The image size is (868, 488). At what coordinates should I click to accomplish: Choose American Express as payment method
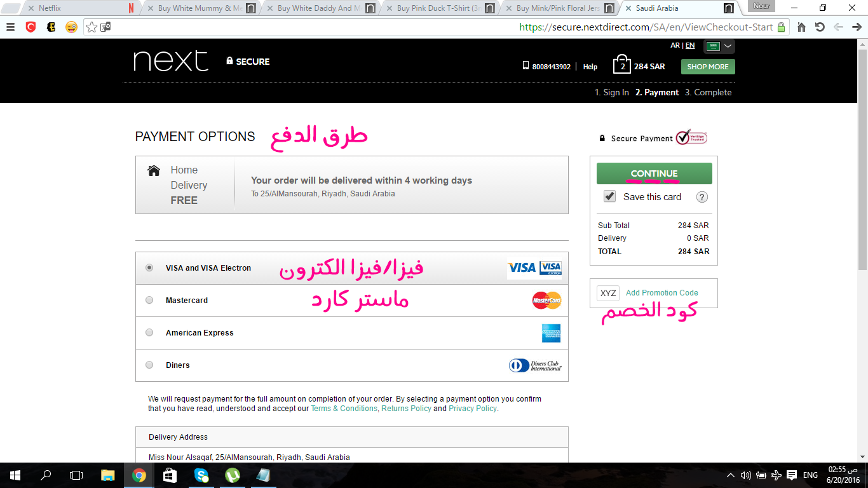pyautogui.click(x=149, y=332)
